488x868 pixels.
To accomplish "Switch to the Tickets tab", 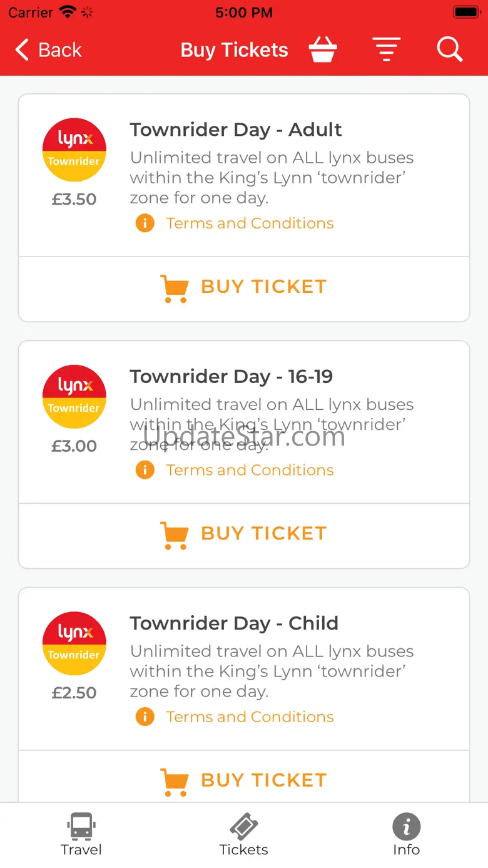I will [x=243, y=835].
